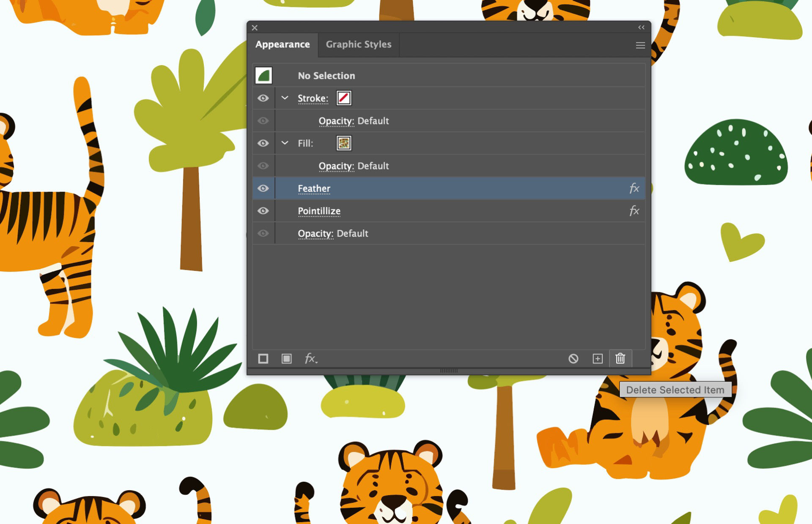The image size is (812, 524).
Task: Toggle visibility of the Fill attribute
Action: [x=263, y=143]
